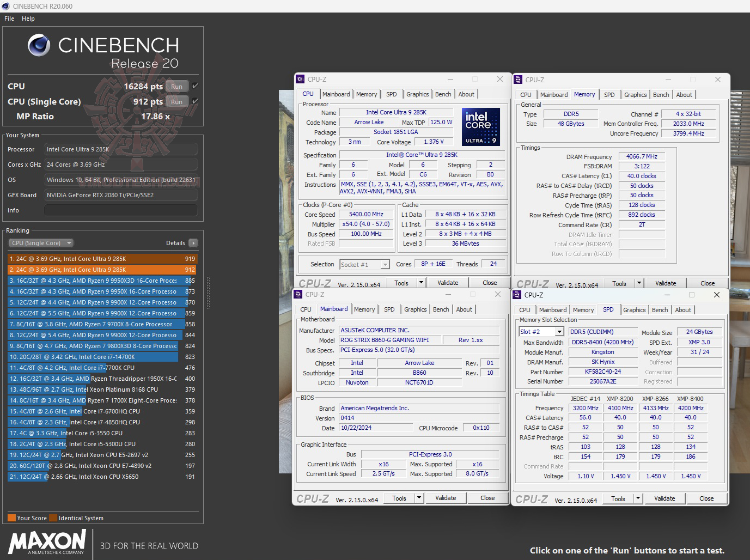750x560 pixels.
Task: Select the top-ranked Core Ultra 9 285K row scoring 919
Action: [102, 259]
